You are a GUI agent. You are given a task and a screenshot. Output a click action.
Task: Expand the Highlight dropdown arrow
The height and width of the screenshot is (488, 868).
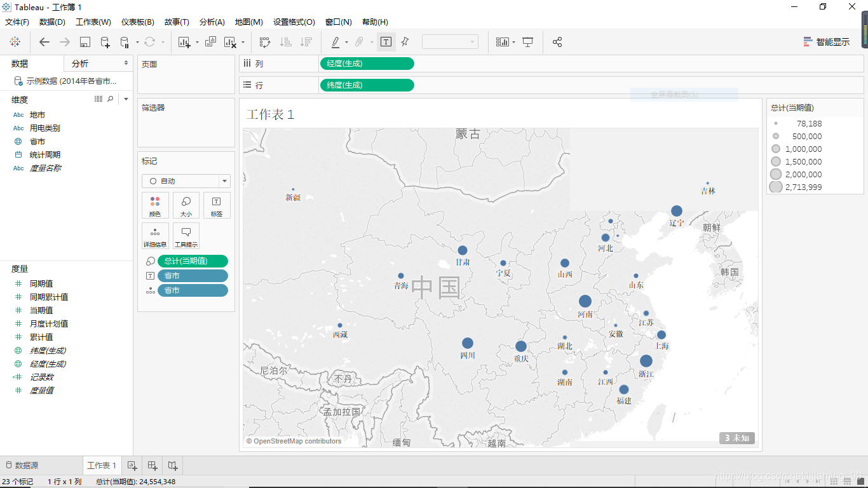click(346, 43)
